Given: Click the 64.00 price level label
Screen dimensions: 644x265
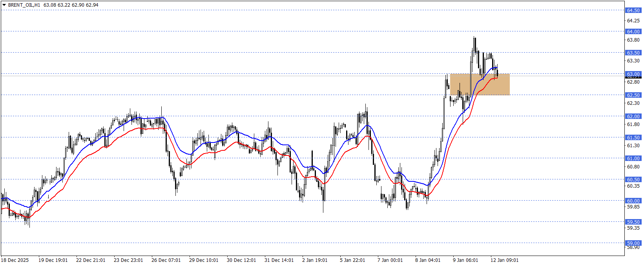Looking at the screenshot, I should (x=633, y=32).
